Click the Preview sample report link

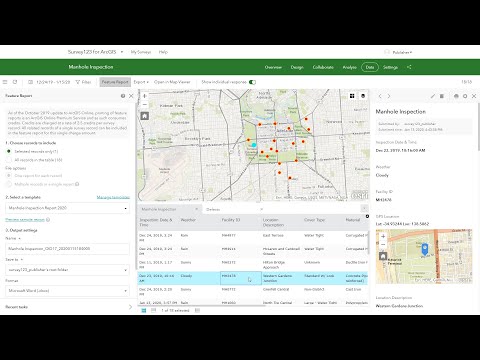(x=25, y=219)
